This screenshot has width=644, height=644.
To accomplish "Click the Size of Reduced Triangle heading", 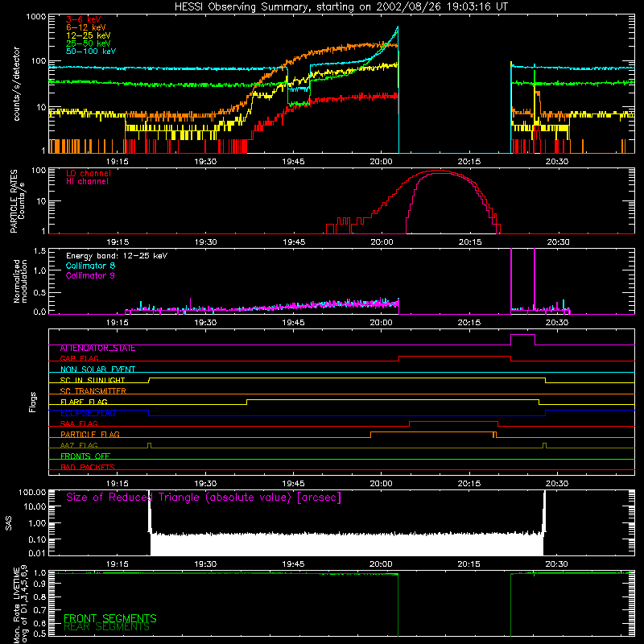I will point(204,497).
